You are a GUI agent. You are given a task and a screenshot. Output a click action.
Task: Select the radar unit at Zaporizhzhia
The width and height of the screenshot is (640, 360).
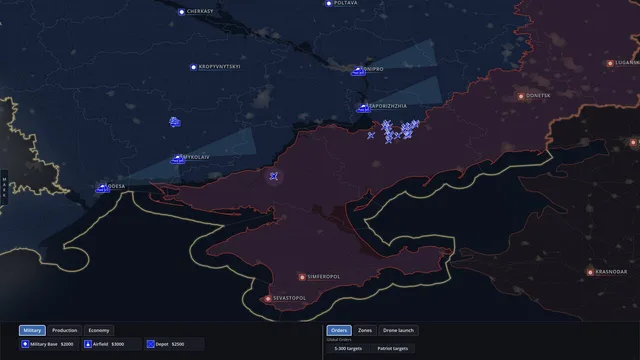pyautogui.click(x=363, y=108)
